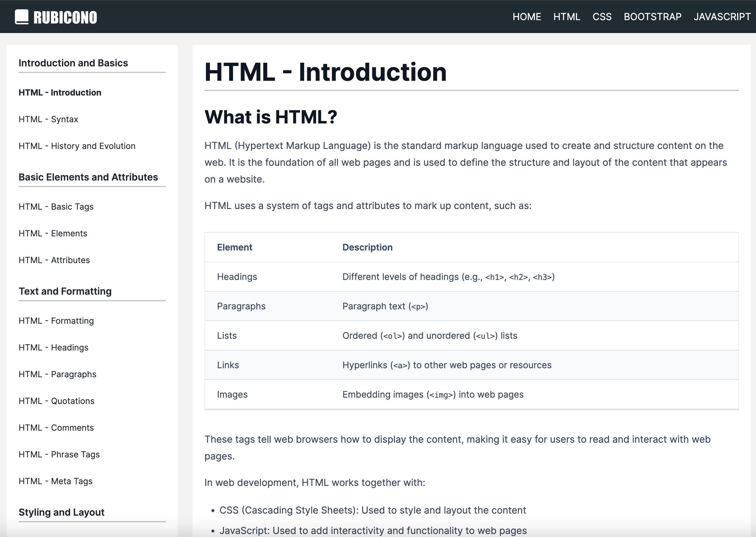756x537 pixels.
Task: Open the HTML - Elements sidebar link
Action: 53,233
